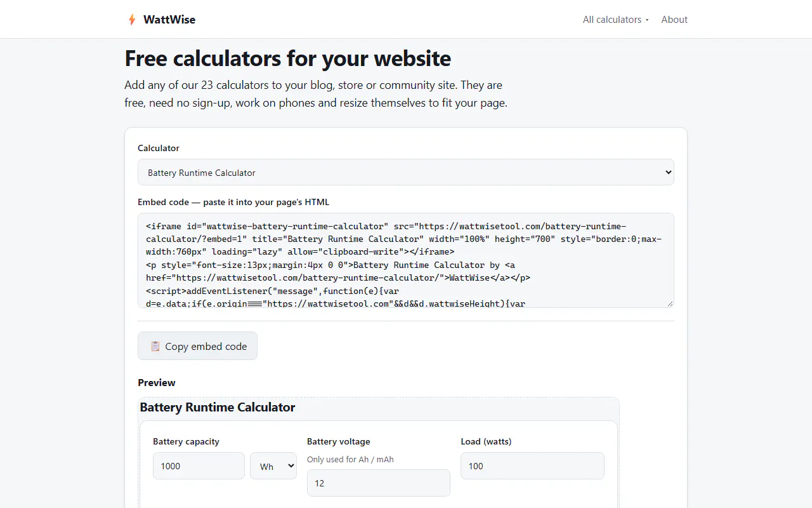
Task: Click inside the embed code text area
Action: 406,260
